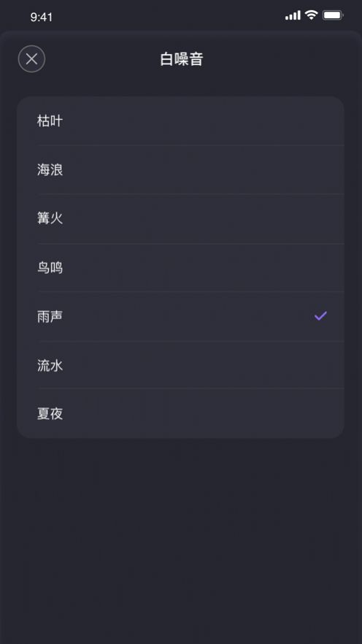Close the 白噪音 sheet with the X icon
The image size is (362, 644).
(x=31, y=59)
